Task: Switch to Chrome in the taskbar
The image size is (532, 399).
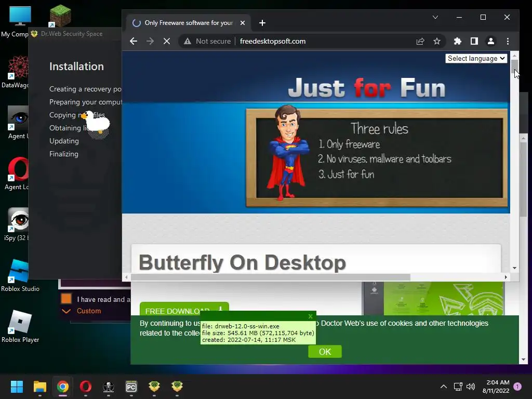Action: [63, 387]
